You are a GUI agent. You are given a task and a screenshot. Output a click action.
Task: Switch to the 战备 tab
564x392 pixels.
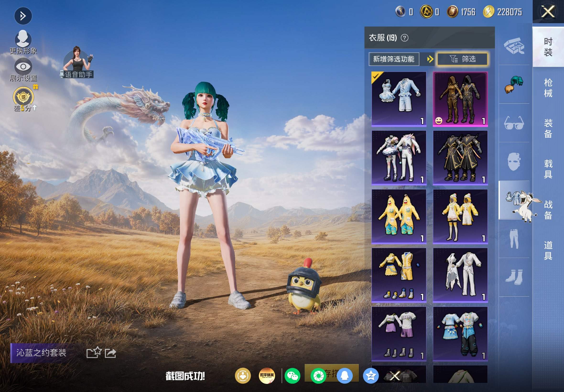548,210
